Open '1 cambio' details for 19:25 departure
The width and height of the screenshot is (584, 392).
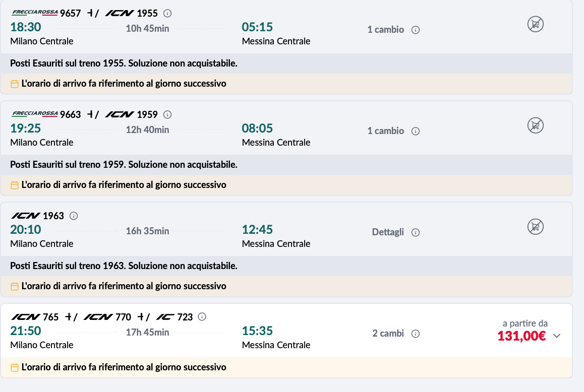[x=385, y=131]
